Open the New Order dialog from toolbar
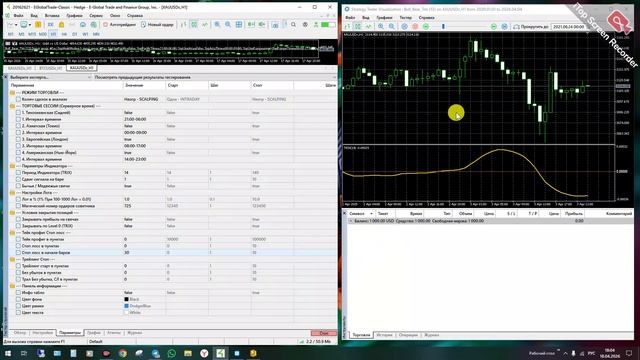The image size is (640, 360). 158,24
